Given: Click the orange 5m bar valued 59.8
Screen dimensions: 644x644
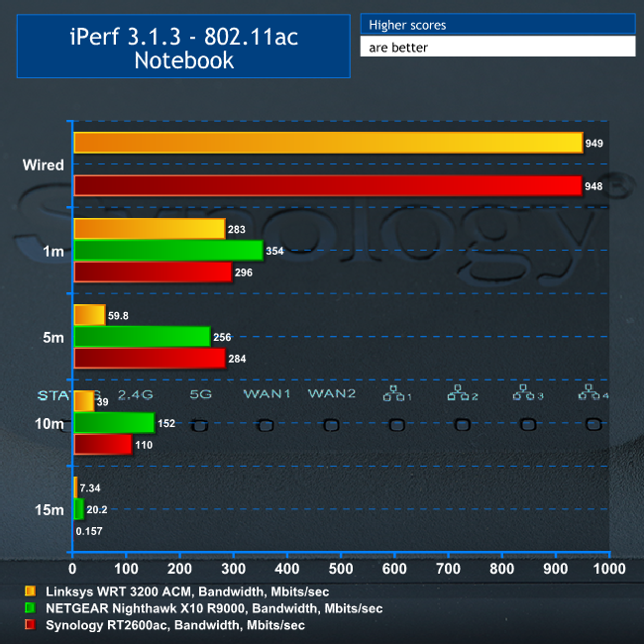Looking at the screenshot, I should 89,315.
